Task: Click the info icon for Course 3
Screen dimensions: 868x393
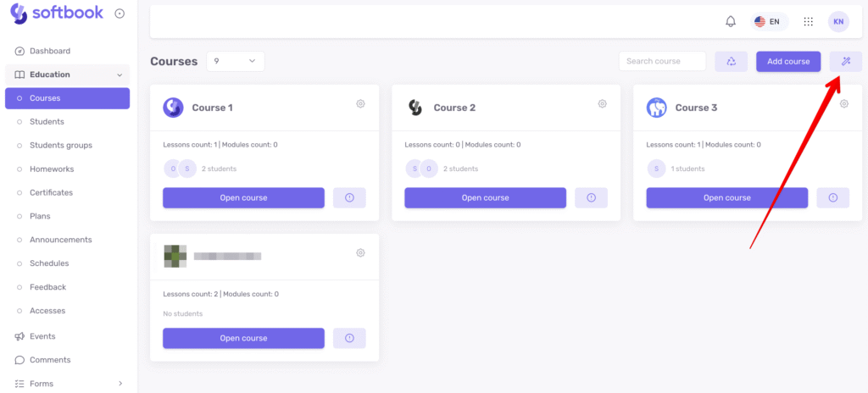Action: (x=832, y=197)
